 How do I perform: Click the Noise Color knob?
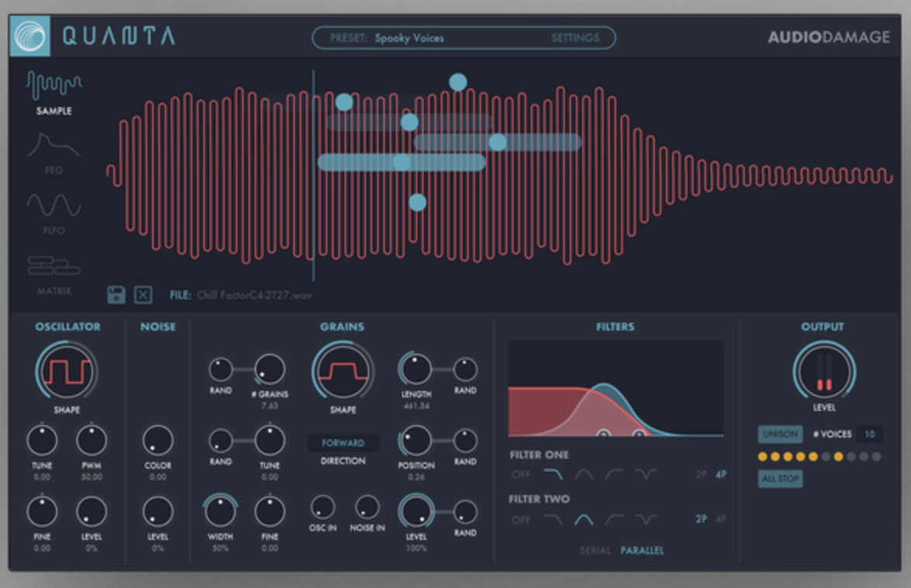pos(158,441)
